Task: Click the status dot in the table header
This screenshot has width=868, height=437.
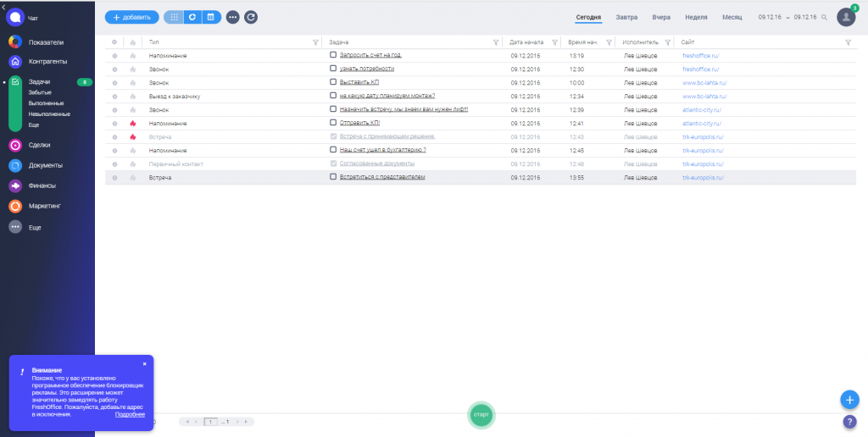Action: pos(114,42)
